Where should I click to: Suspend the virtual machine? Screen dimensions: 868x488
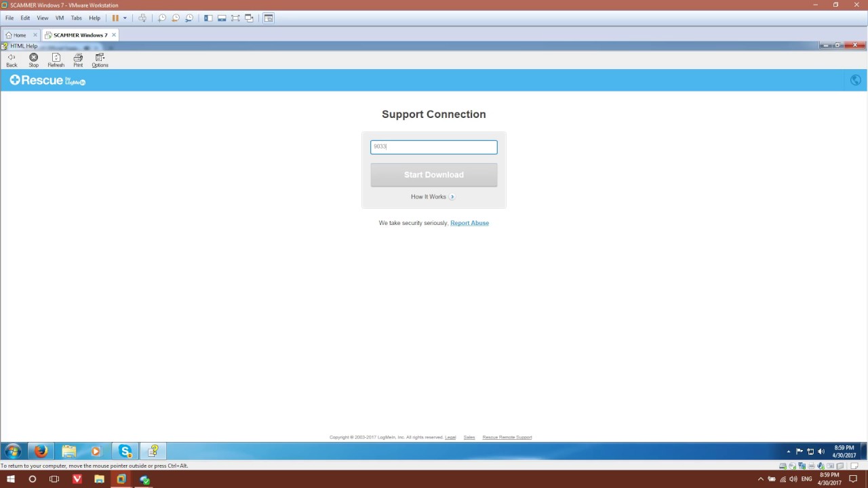(115, 18)
